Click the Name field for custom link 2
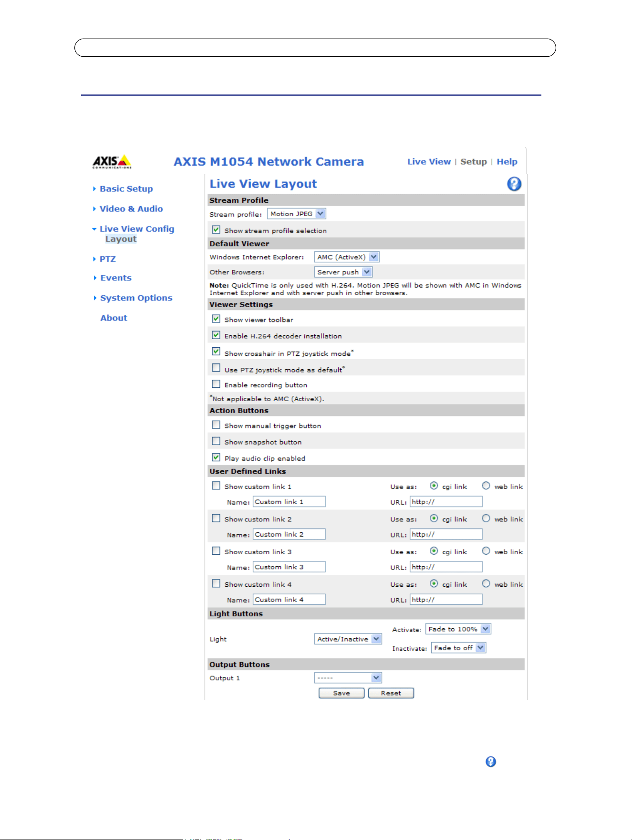 pos(289,534)
